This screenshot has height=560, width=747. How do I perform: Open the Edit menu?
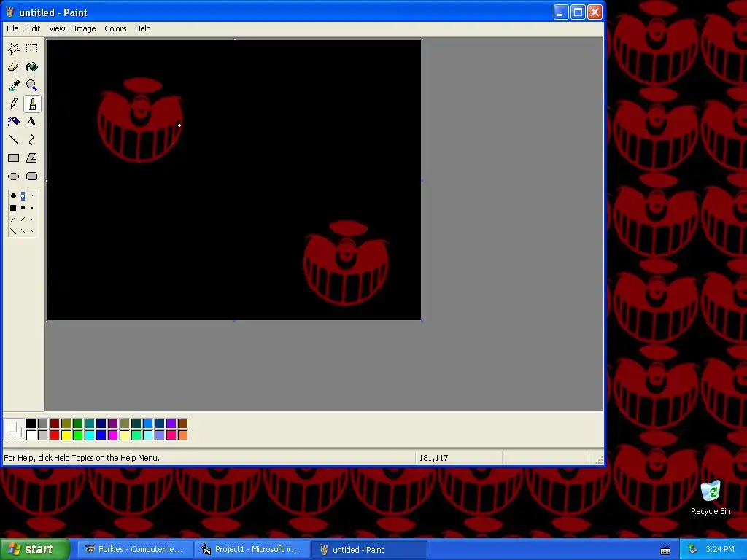(34, 28)
